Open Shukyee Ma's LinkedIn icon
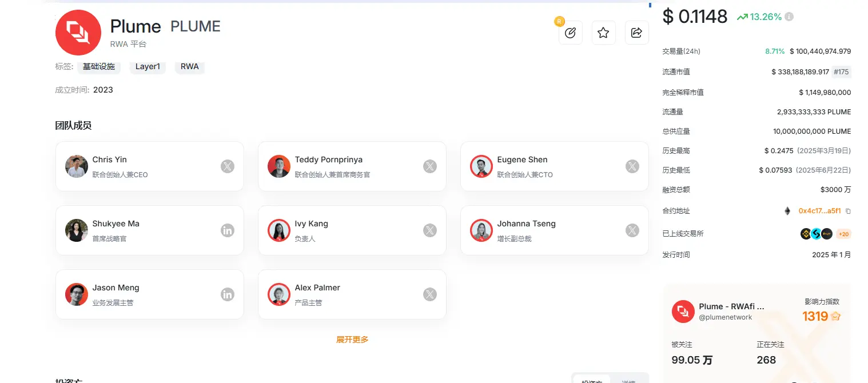Viewport: 868px width, 383px height. pos(228,230)
